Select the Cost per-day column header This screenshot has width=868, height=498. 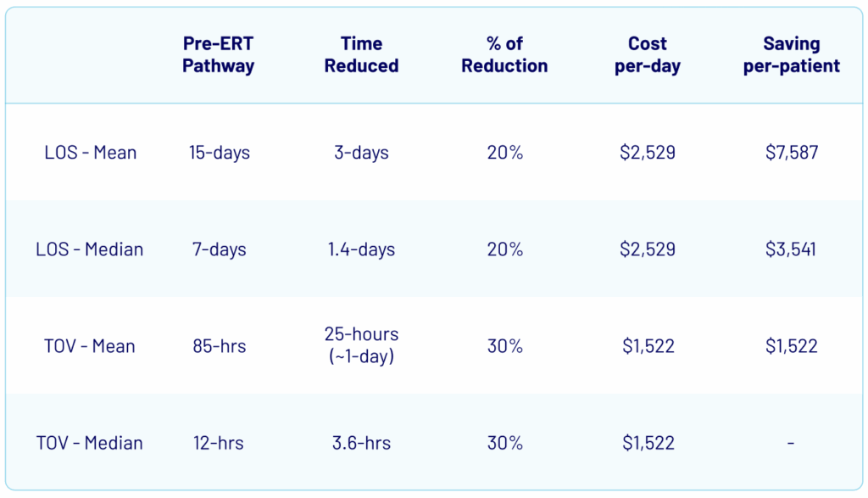[x=648, y=54]
